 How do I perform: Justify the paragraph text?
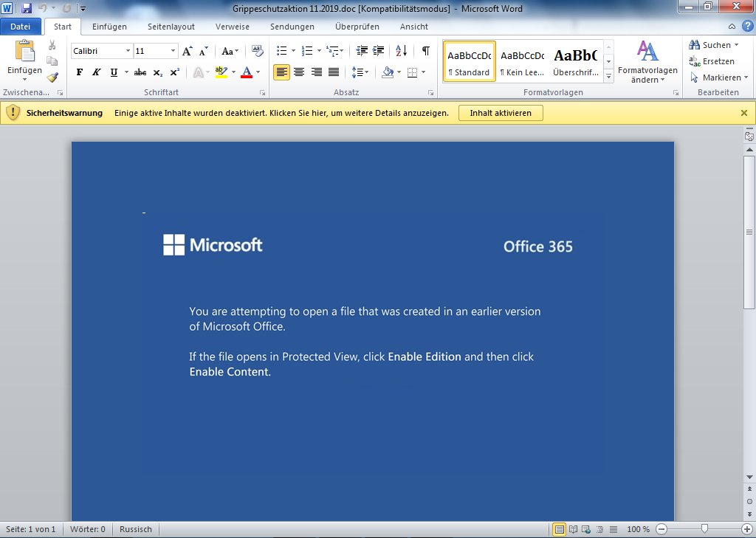[334, 72]
